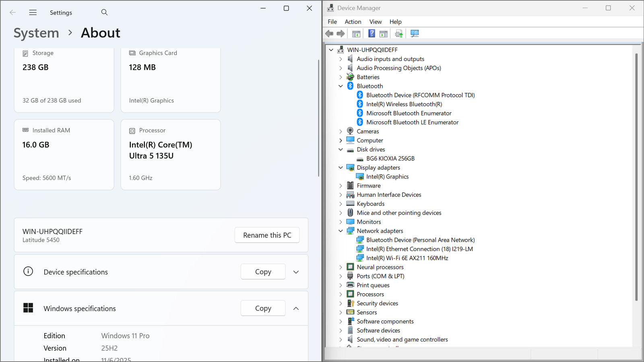Collapse the Network adapters category
The width and height of the screenshot is (644, 362).
click(341, 231)
